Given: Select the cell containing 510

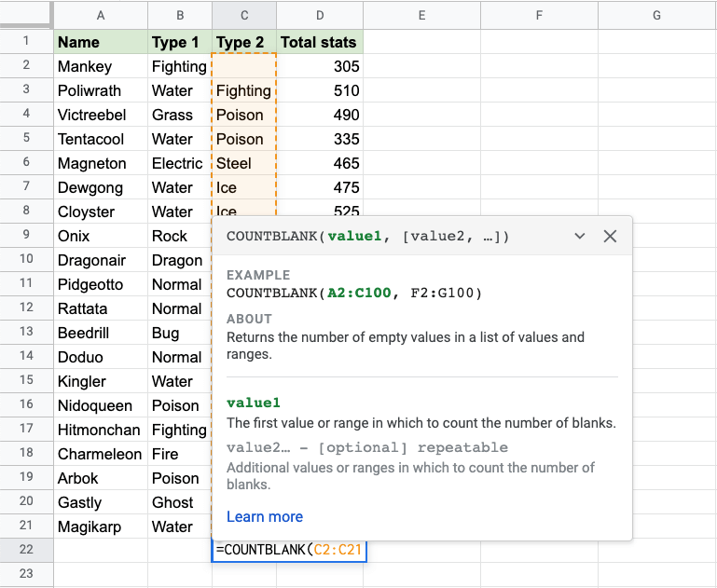Looking at the screenshot, I should coord(320,90).
